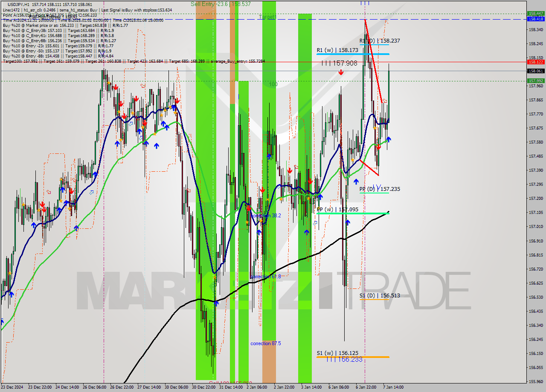Click the 157.485 price scale value
Image resolution: width=546 pixels, height=392 pixels.
tap(536, 156)
